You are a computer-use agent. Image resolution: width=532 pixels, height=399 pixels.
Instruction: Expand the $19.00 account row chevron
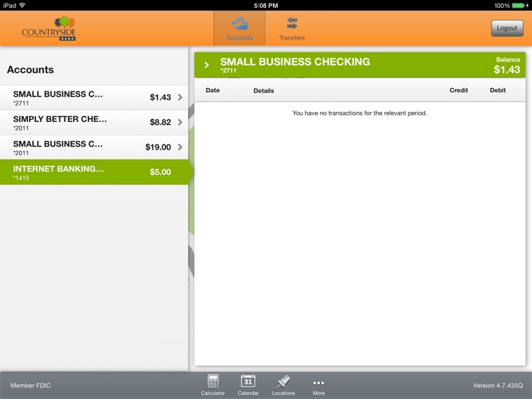pyautogui.click(x=180, y=147)
